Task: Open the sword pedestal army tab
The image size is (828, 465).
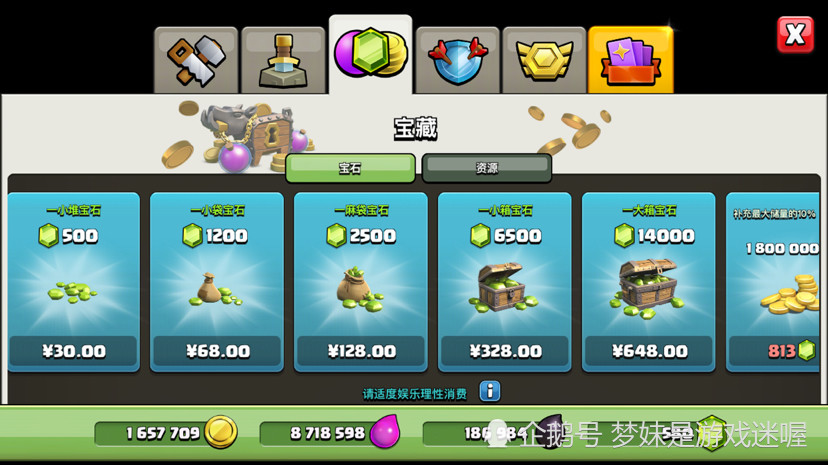Action: tap(284, 60)
